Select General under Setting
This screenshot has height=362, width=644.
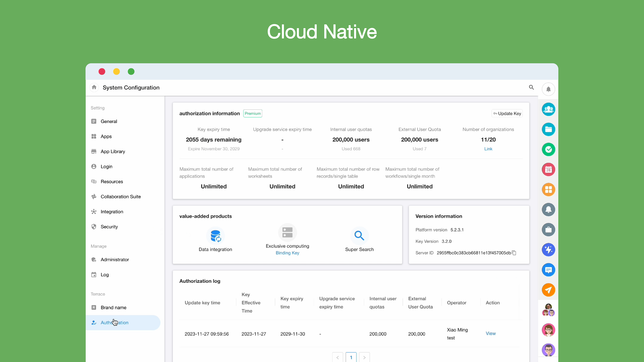pos(109,121)
